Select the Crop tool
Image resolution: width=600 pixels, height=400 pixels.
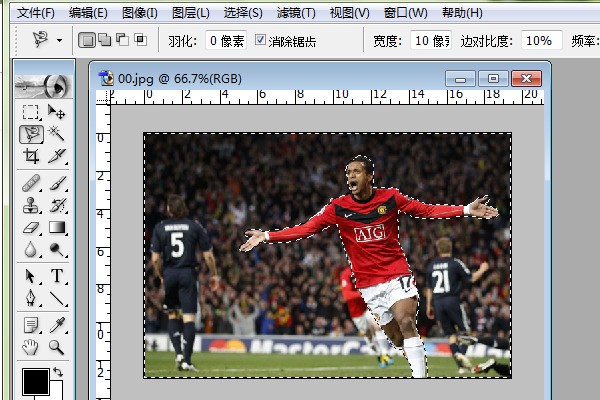point(31,156)
